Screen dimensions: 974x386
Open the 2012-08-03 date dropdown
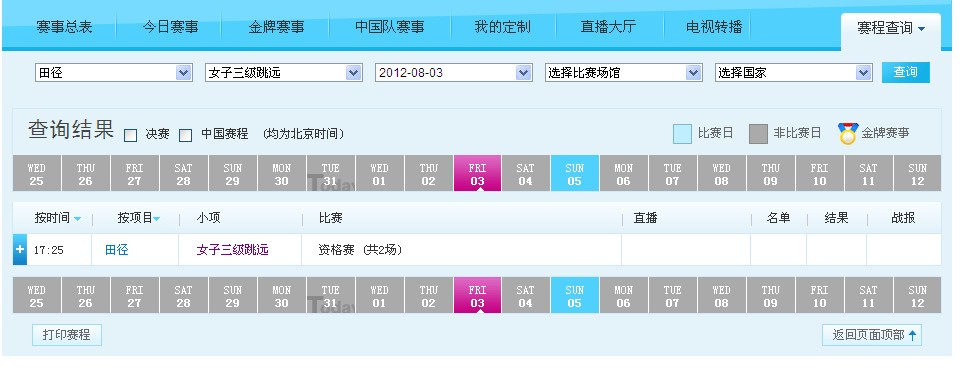[x=454, y=73]
